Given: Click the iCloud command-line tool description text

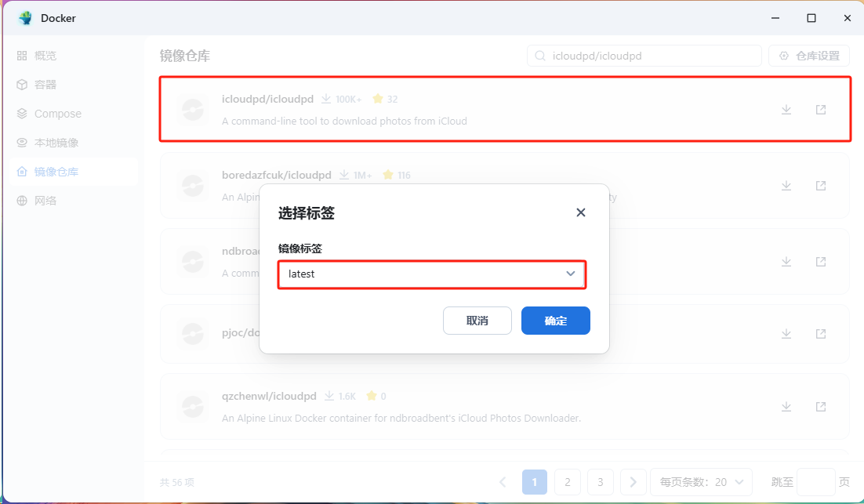Looking at the screenshot, I should [x=344, y=121].
